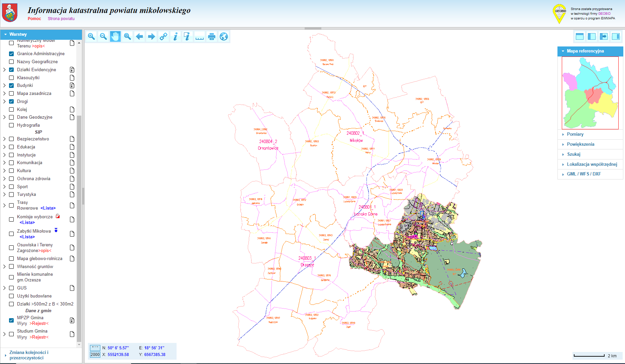Expand the Szukaj section
The image size is (625, 364).
coord(574,154)
